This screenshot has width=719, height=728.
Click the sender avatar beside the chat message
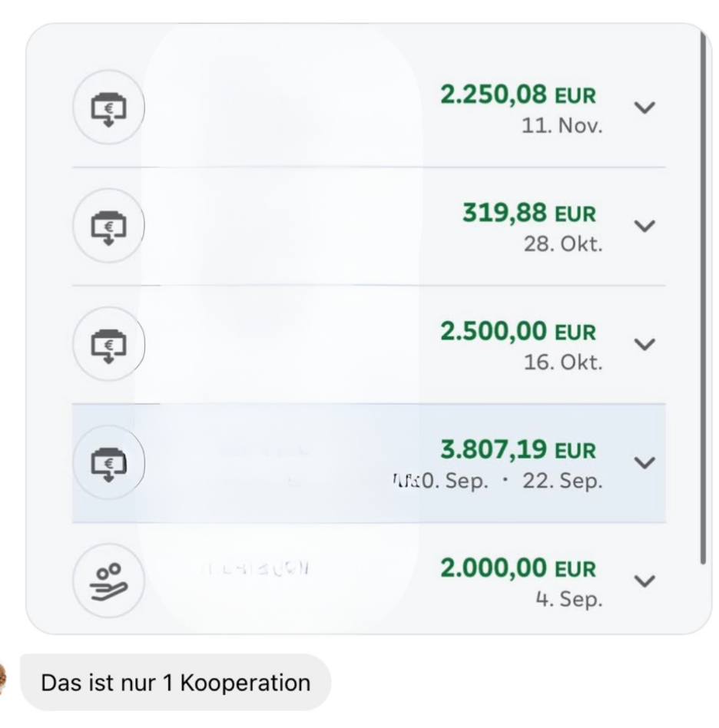2,680
